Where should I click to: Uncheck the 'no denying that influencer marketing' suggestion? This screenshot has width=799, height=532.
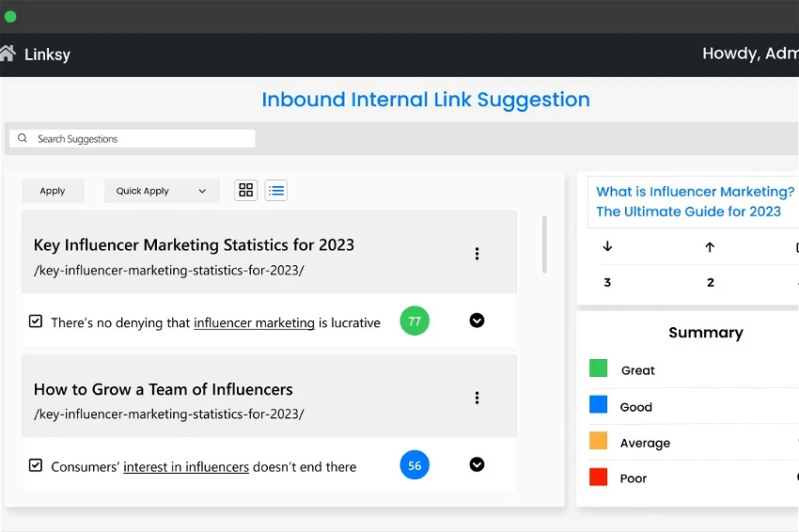tap(36, 321)
